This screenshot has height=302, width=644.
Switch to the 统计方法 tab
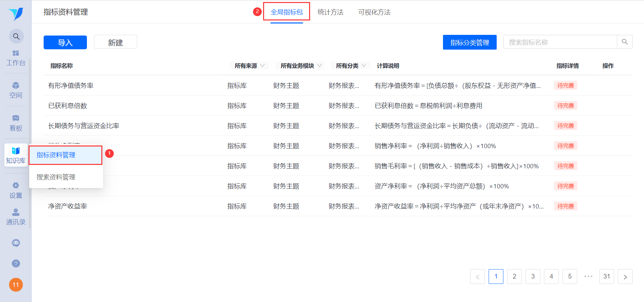coord(331,12)
